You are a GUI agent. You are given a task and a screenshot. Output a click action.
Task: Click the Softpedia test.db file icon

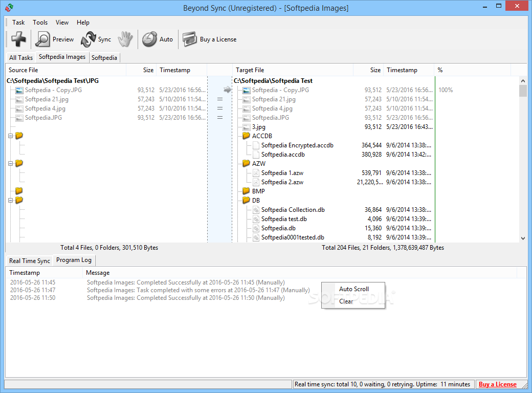point(256,219)
